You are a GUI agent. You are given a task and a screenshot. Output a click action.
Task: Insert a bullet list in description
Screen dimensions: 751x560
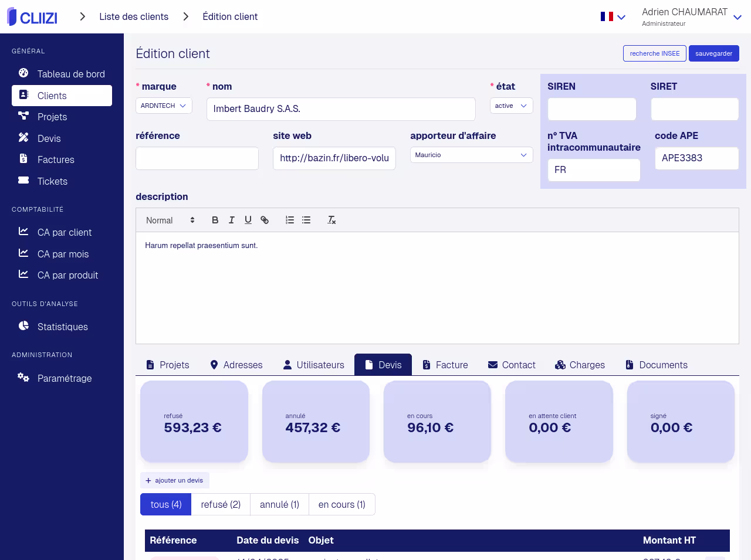coord(306,220)
